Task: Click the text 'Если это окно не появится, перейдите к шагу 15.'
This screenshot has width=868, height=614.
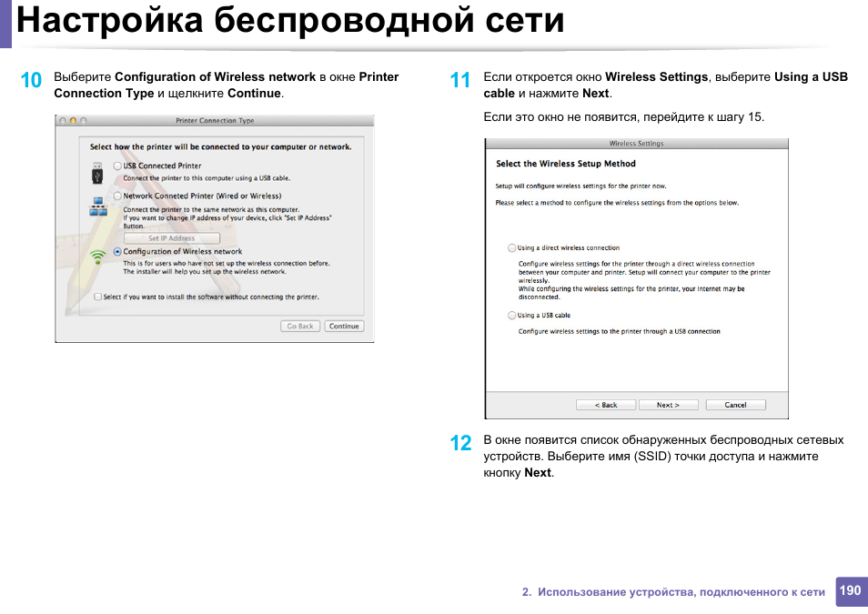Action: click(624, 116)
